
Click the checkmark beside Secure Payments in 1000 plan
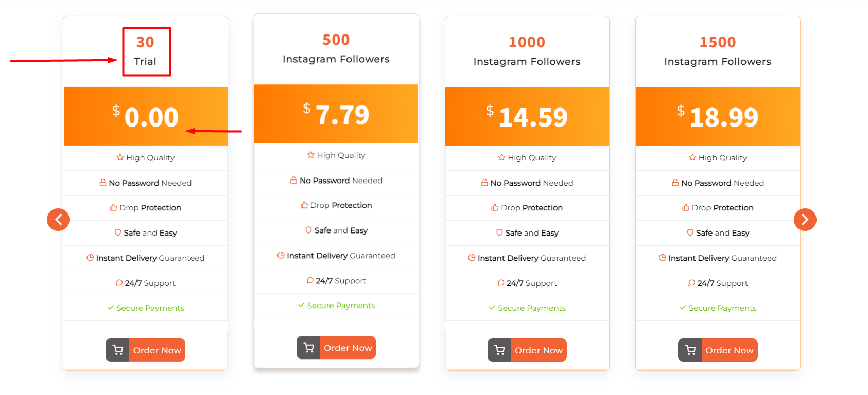point(492,308)
